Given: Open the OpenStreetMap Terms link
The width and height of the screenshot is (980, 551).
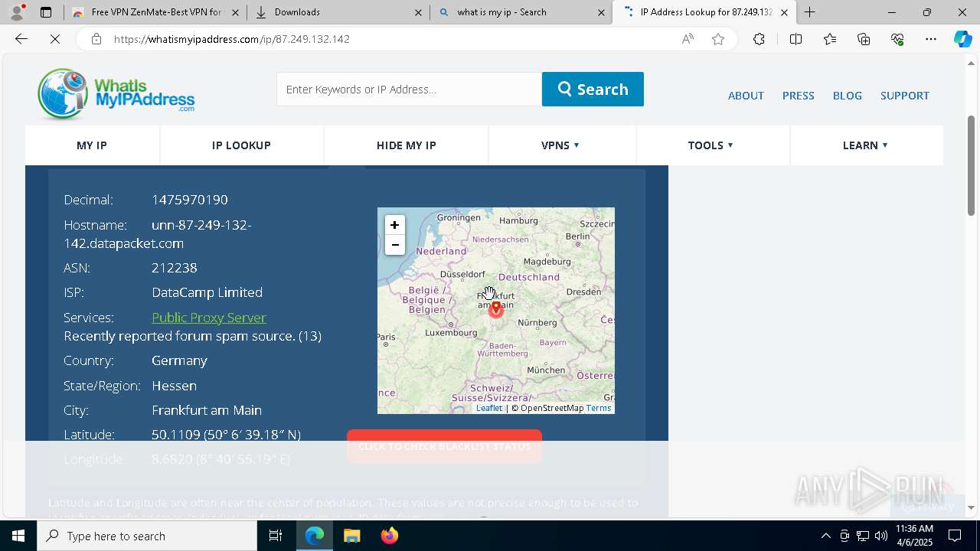Looking at the screenshot, I should [599, 408].
